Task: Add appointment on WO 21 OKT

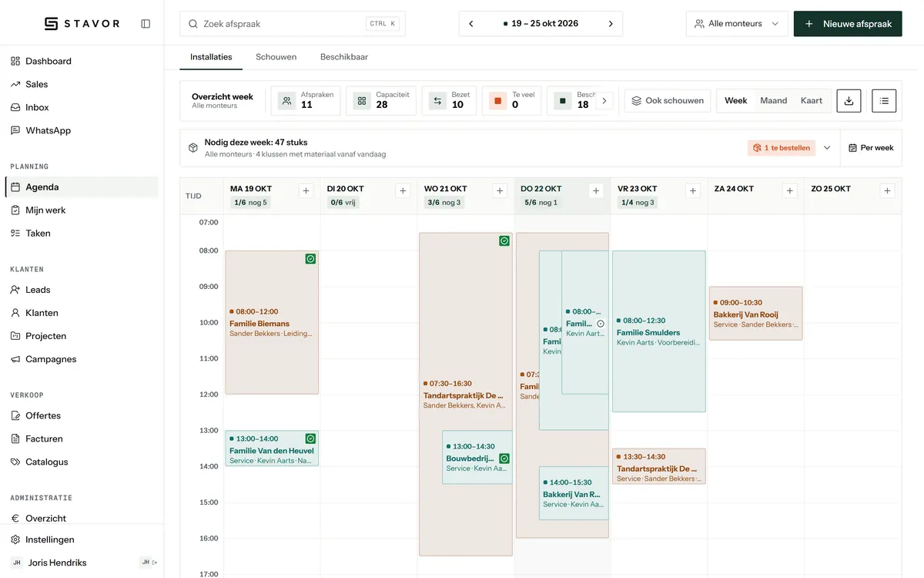Action: [500, 190]
